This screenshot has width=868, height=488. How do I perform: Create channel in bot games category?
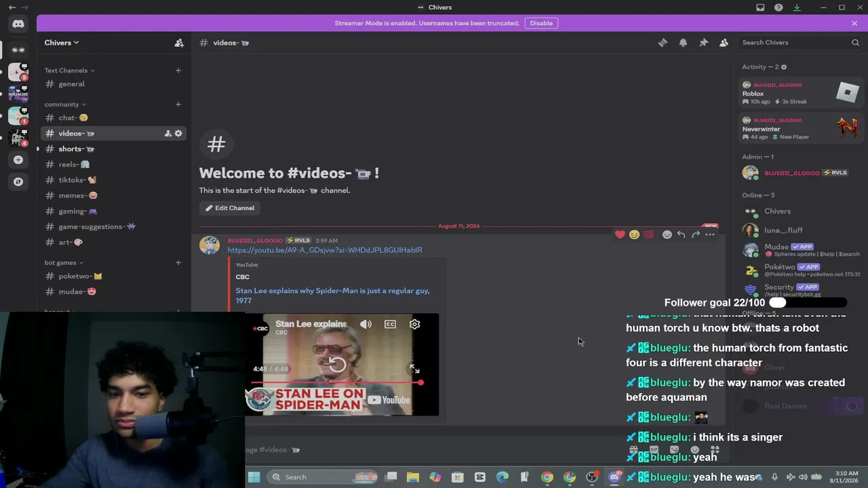click(x=178, y=263)
